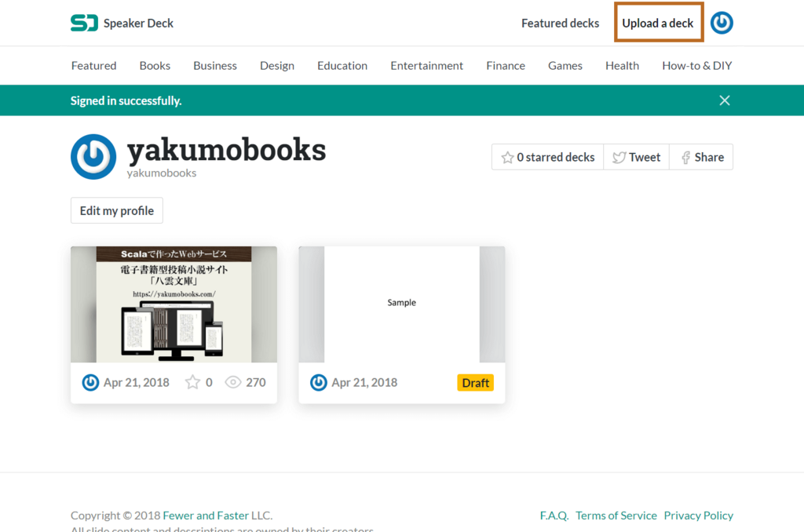804x532 pixels.
Task: Open the Scala Web service deck thumbnail
Action: coord(174,304)
